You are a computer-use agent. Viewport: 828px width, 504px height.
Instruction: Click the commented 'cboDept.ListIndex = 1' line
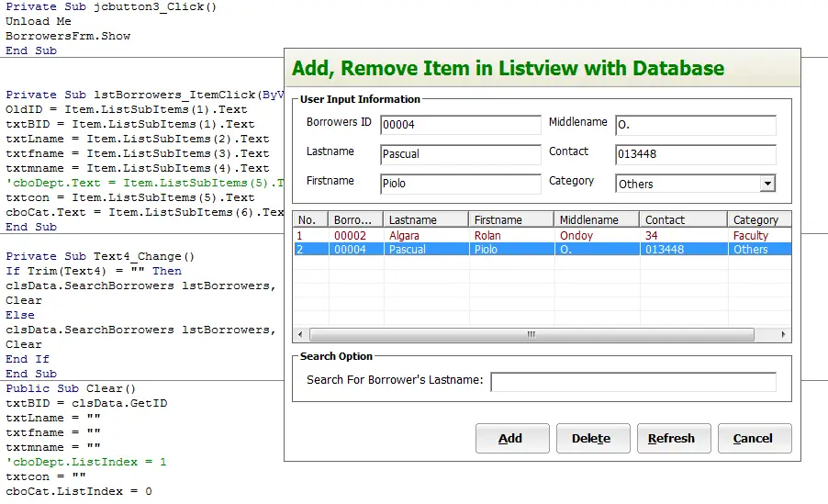coord(86,463)
